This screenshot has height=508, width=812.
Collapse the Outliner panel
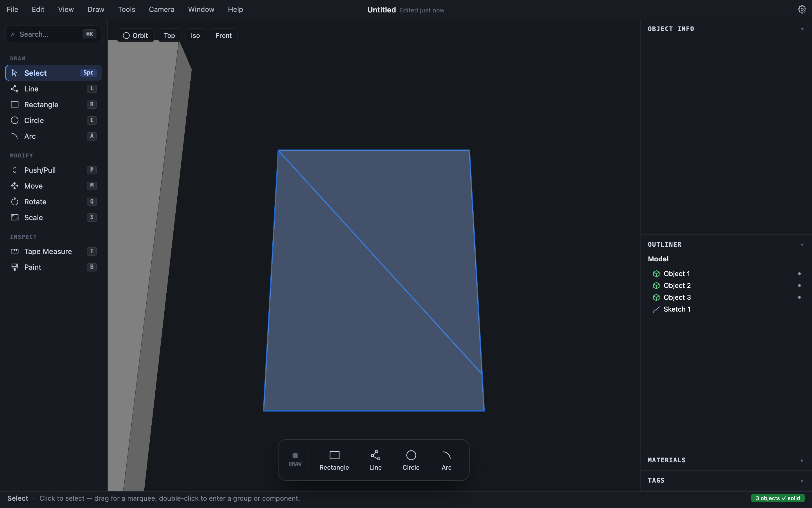[802, 245]
